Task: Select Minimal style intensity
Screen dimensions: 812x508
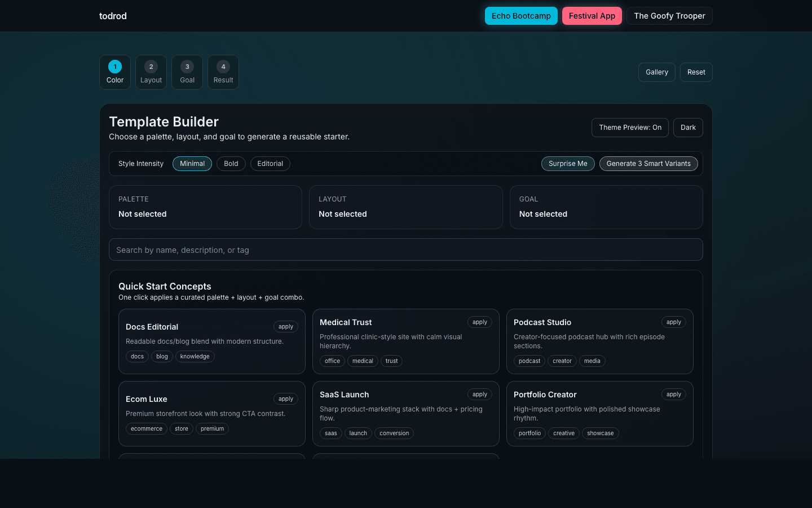Action: pyautogui.click(x=192, y=164)
